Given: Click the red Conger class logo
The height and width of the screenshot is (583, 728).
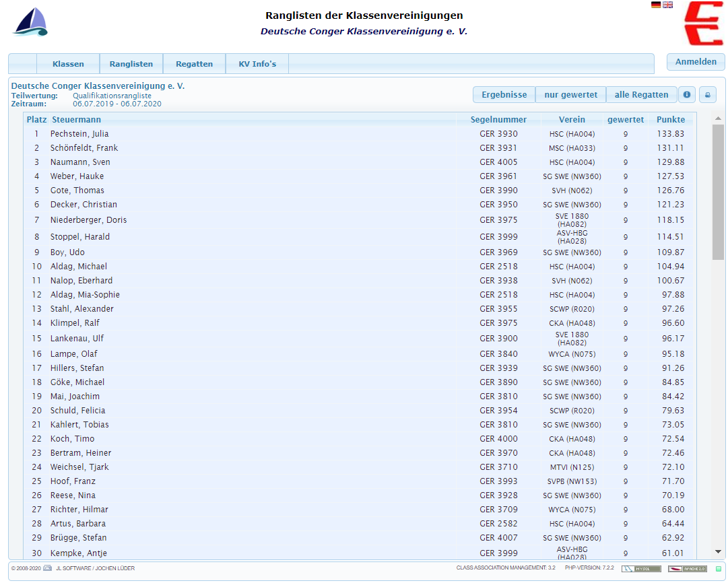Looking at the screenshot, I should tap(703, 23).
